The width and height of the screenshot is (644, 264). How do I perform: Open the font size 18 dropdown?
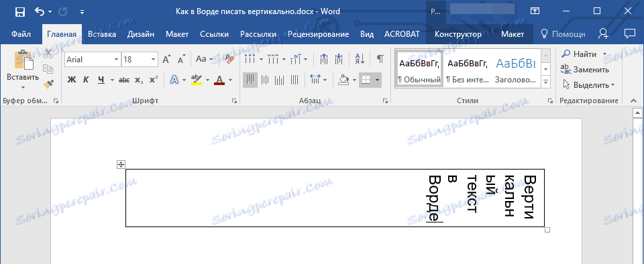(153, 60)
